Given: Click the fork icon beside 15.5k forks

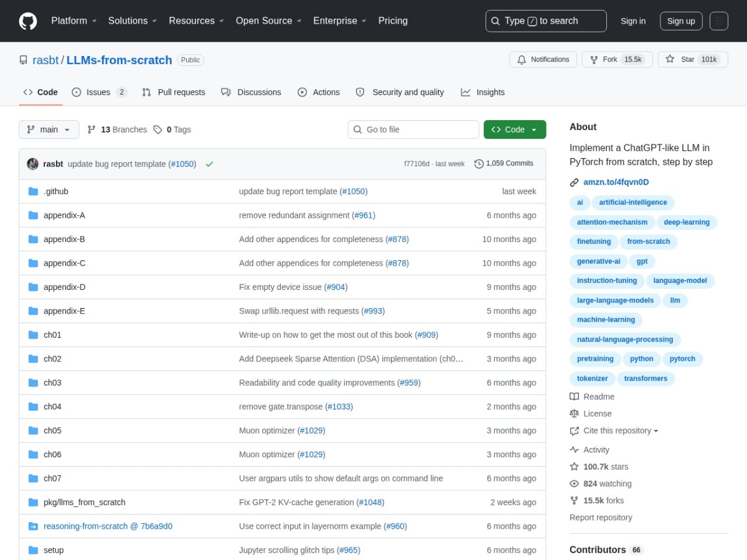Looking at the screenshot, I should [x=574, y=500].
